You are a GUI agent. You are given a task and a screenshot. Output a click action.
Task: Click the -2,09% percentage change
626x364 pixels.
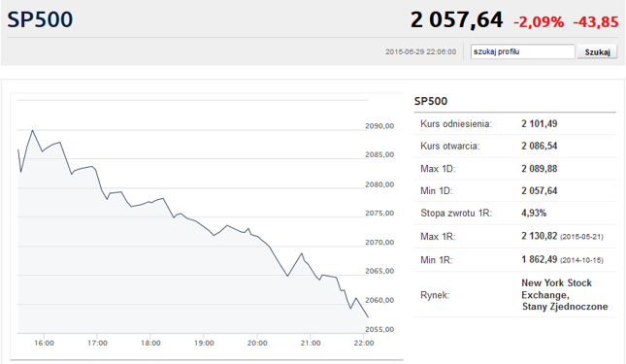pos(539,22)
